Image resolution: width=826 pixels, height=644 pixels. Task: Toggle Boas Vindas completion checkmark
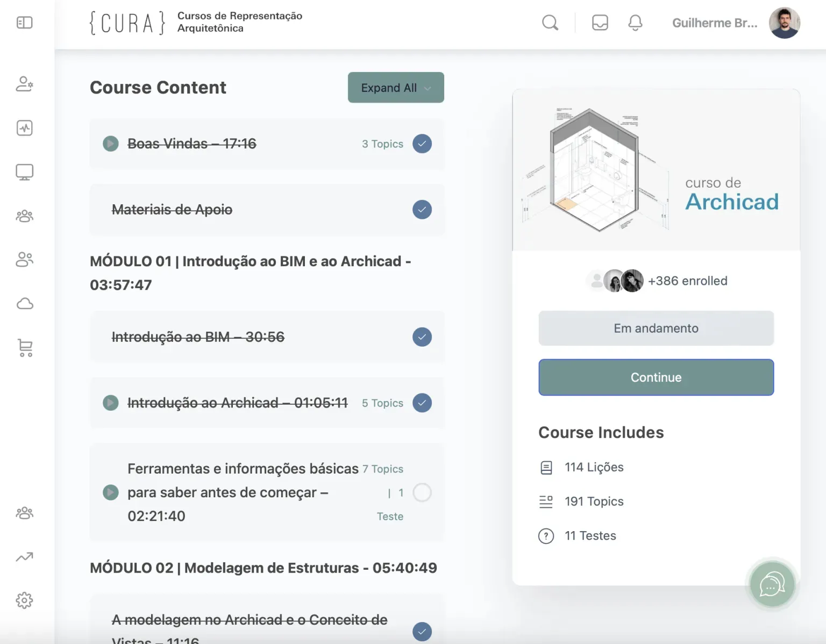422,144
